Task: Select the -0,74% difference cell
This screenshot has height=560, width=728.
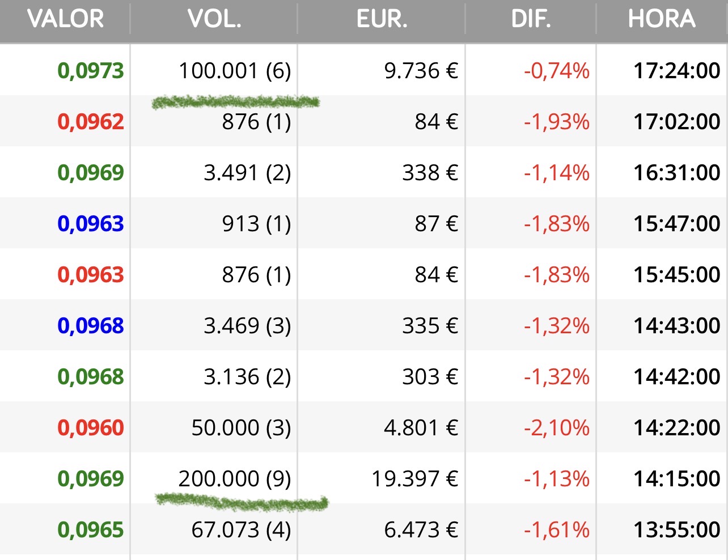Action: [x=557, y=71]
